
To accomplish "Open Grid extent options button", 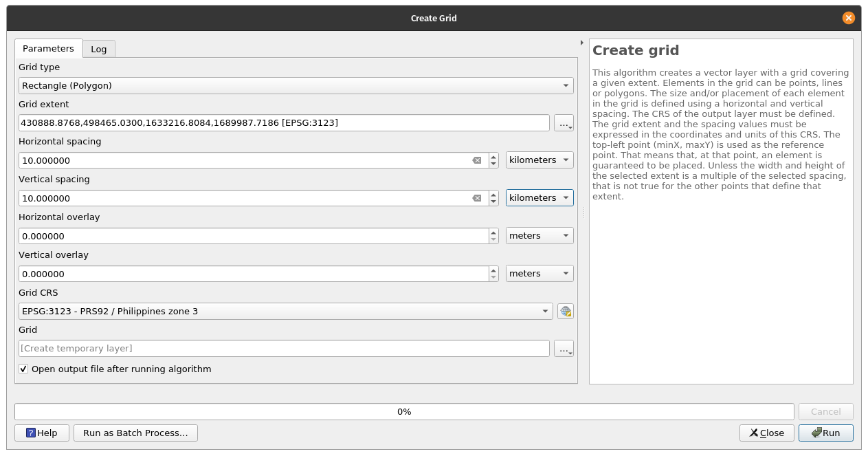I will (564, 123).
